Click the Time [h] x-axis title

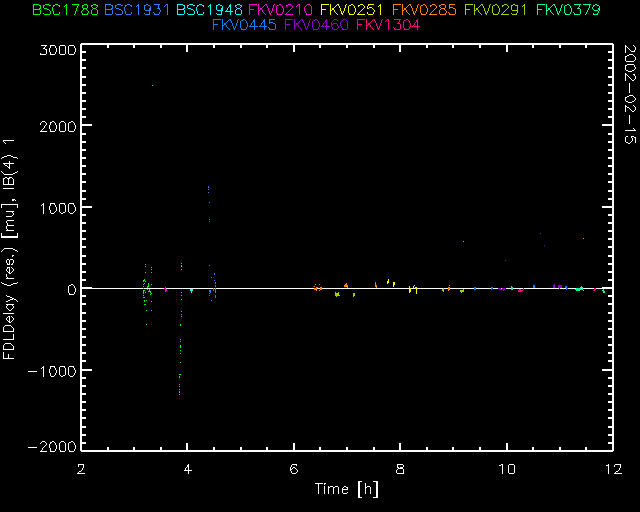(347, 488)
